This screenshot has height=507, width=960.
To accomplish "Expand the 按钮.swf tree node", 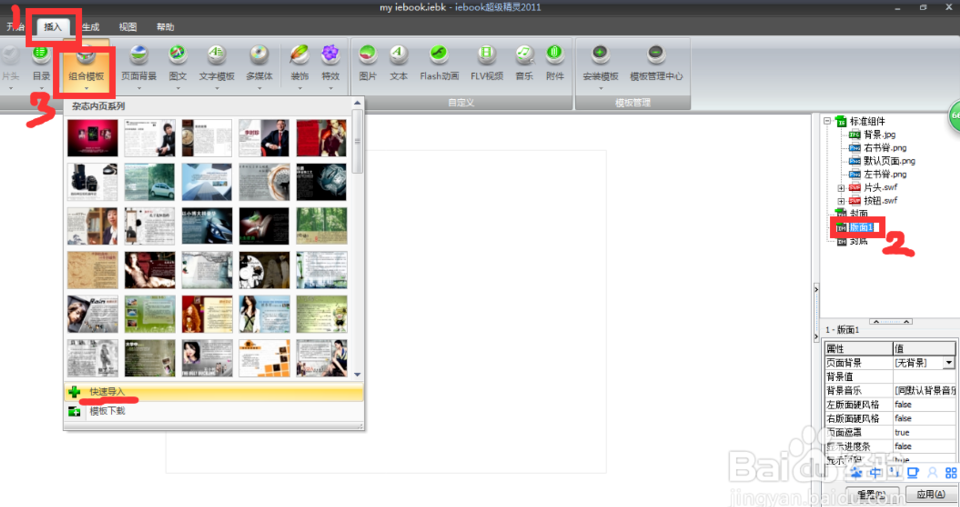I will [841, 201].
